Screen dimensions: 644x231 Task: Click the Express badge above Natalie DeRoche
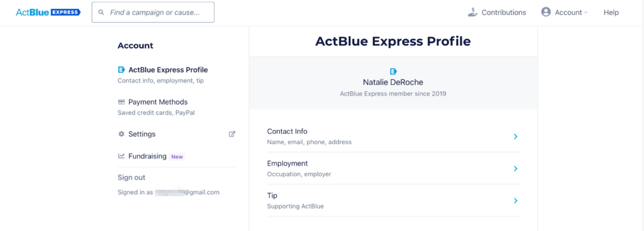click(x=393, y=72)
